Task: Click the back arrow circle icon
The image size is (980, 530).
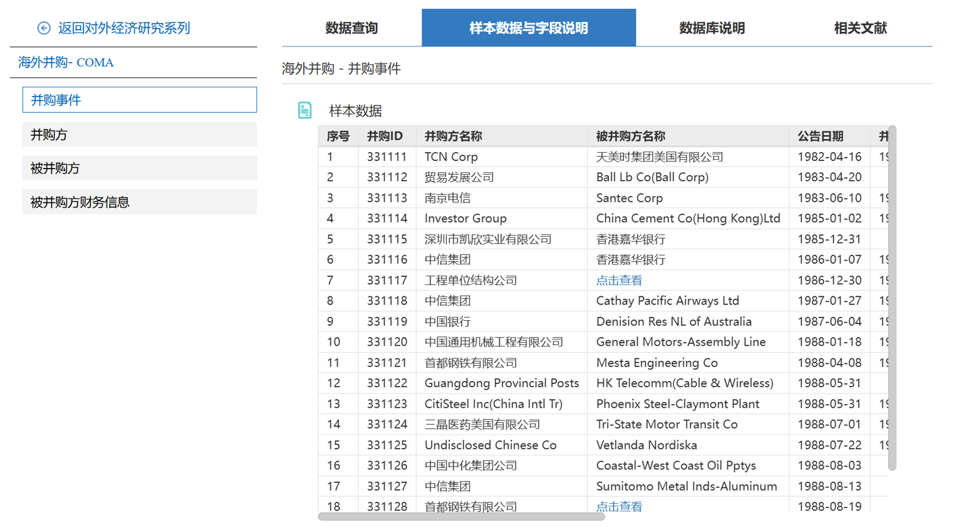Action: (43, 28)
